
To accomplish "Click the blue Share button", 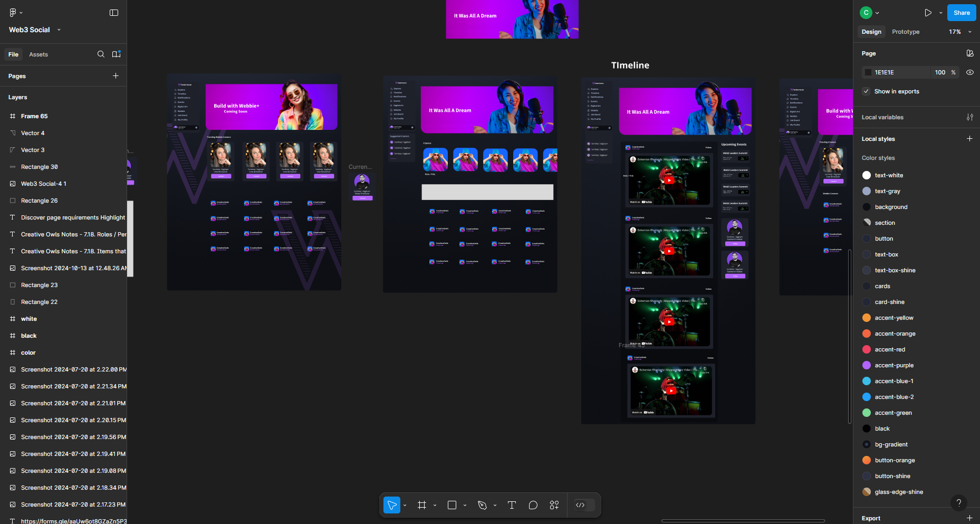I will 962,13.
